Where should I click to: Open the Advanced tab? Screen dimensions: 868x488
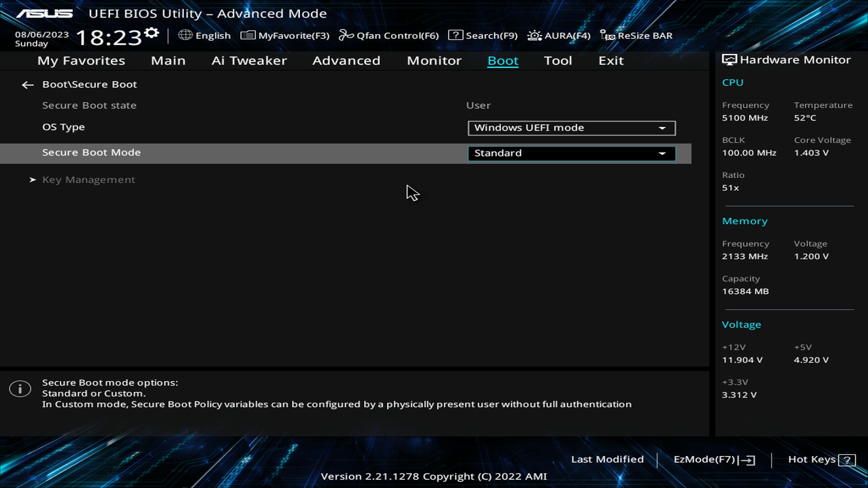click(x=346, y=61)
